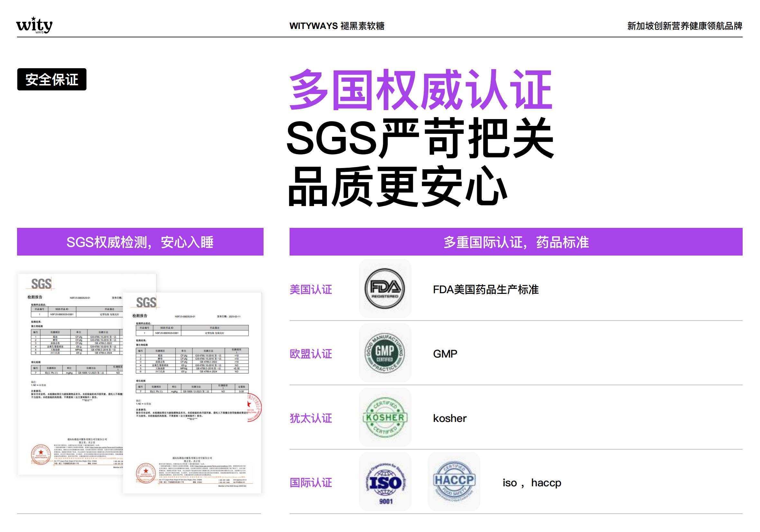Screen dimensions: 760x532
Task: Click the Kosher Certified badge icon
Action: [x=385, y=417]
